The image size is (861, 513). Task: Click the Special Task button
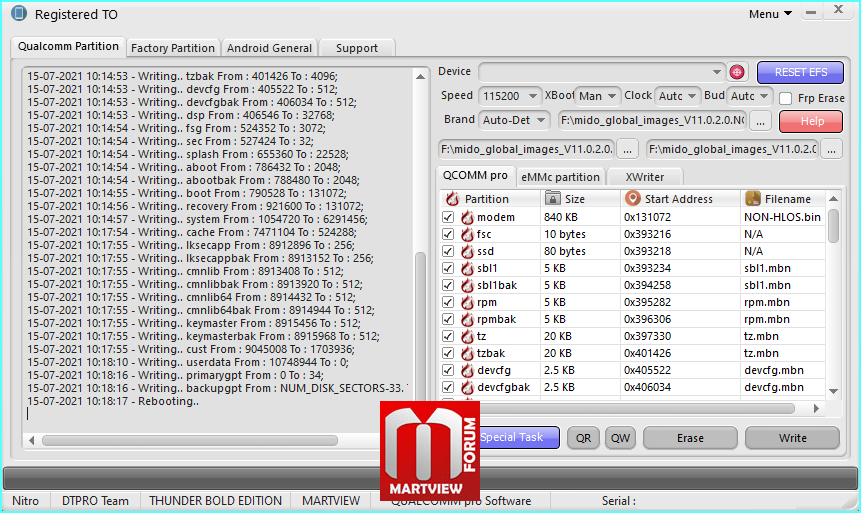click(x=519, y=438)
